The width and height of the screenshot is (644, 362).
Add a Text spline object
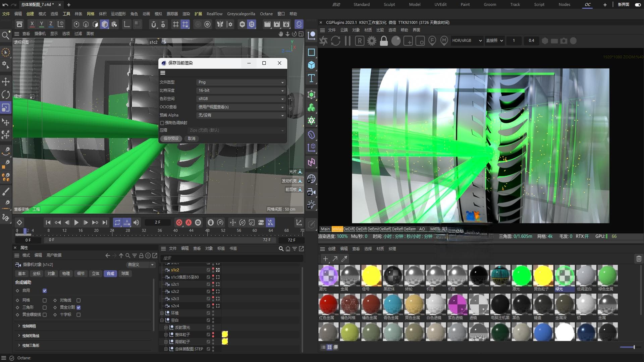pyautogui.click(x=311, y=78)
